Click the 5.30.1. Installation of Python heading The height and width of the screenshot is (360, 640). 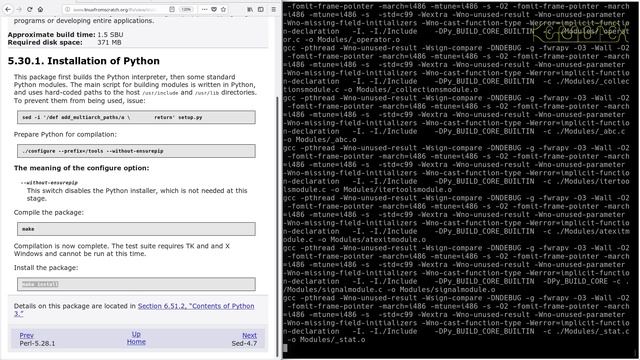coord(84,61)
